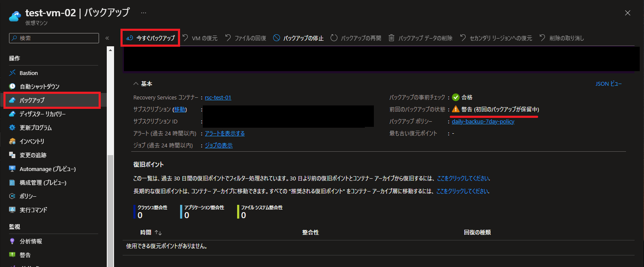
Task: Click the ディザスター リカバリー icon
Action: pyautogui.click(x=12, y=114)
